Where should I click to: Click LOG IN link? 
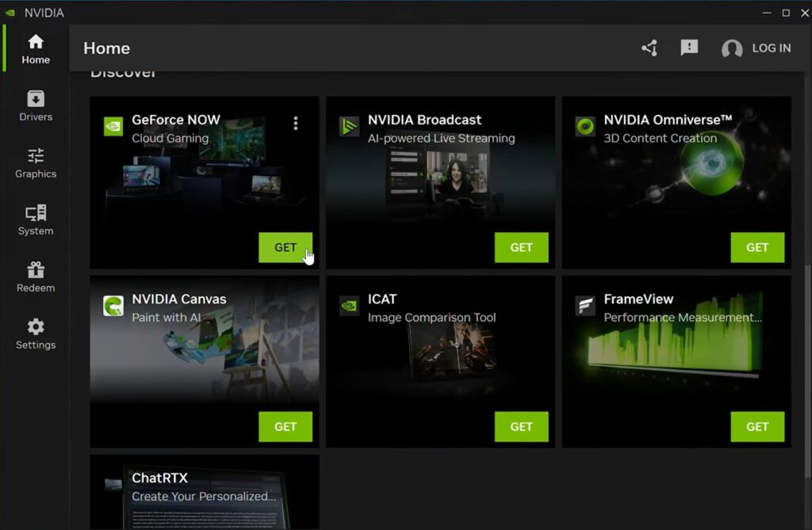pyautogui.click(x=771, y=48)
